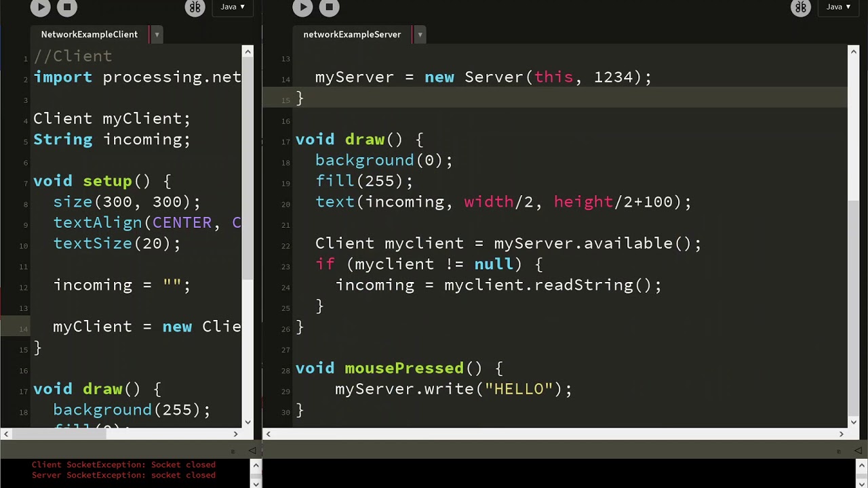The height and width of the screenshot is (488, 868).
Task: Click 'myServer.write("HELLO");' line
Action: pyautogui.click(x=454, y=389)
